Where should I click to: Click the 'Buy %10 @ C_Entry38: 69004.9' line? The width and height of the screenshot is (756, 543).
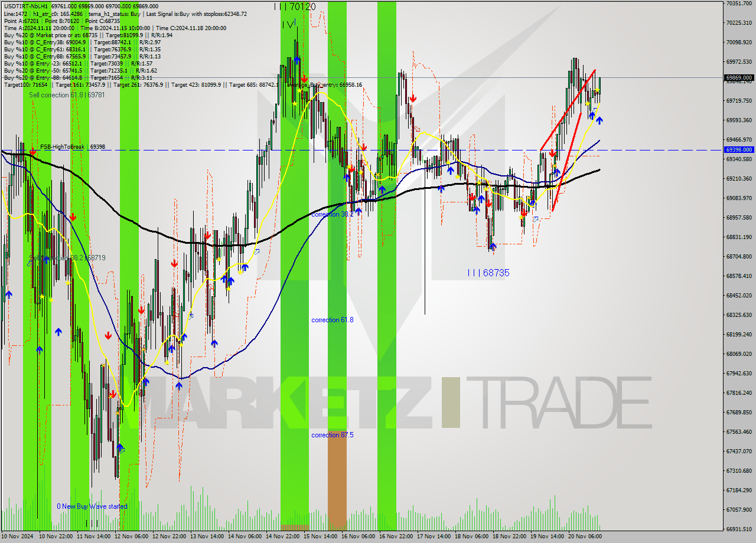(x=82, y=42)
